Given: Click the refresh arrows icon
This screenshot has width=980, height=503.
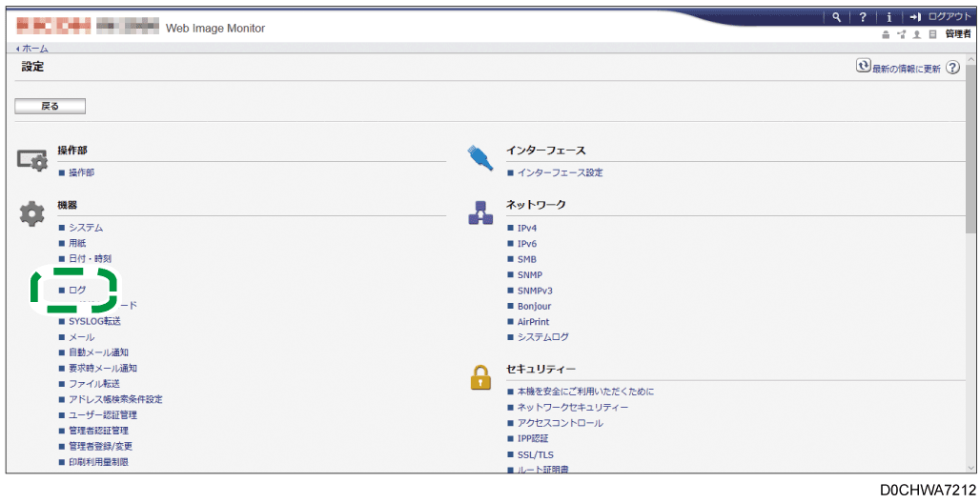Looking at the screenshot, I should tap(863, 67).
